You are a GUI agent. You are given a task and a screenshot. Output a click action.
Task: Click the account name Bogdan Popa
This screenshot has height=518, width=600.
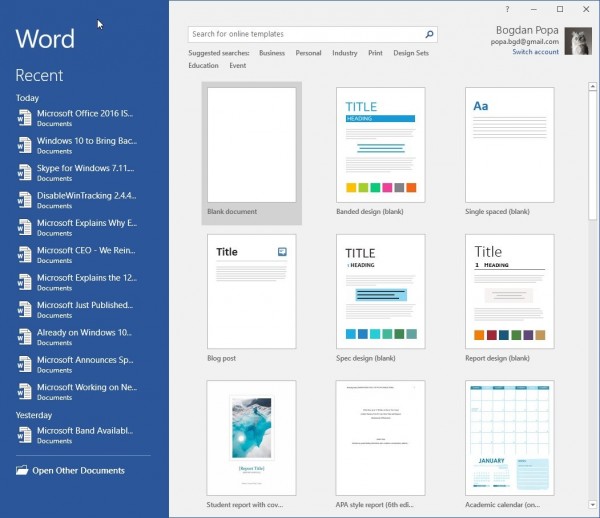[527, 30]
